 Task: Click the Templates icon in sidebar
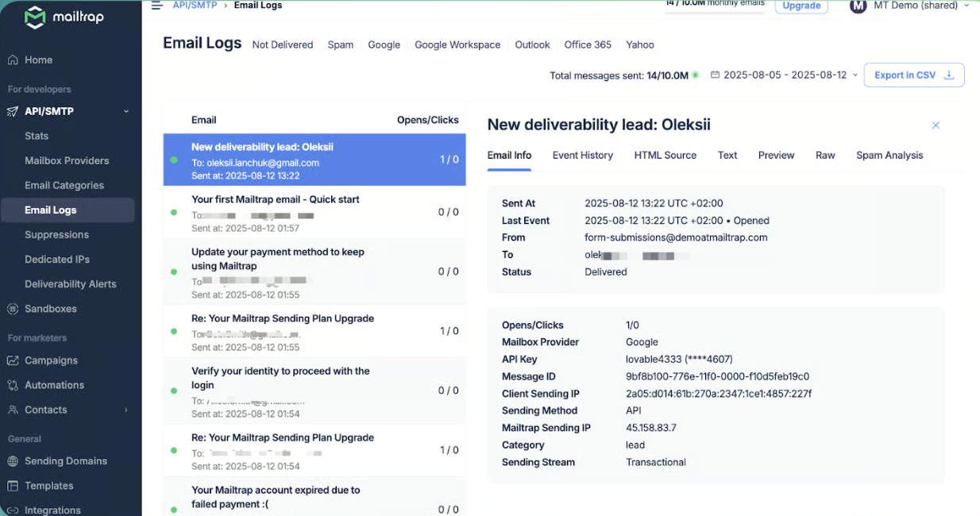13,486
